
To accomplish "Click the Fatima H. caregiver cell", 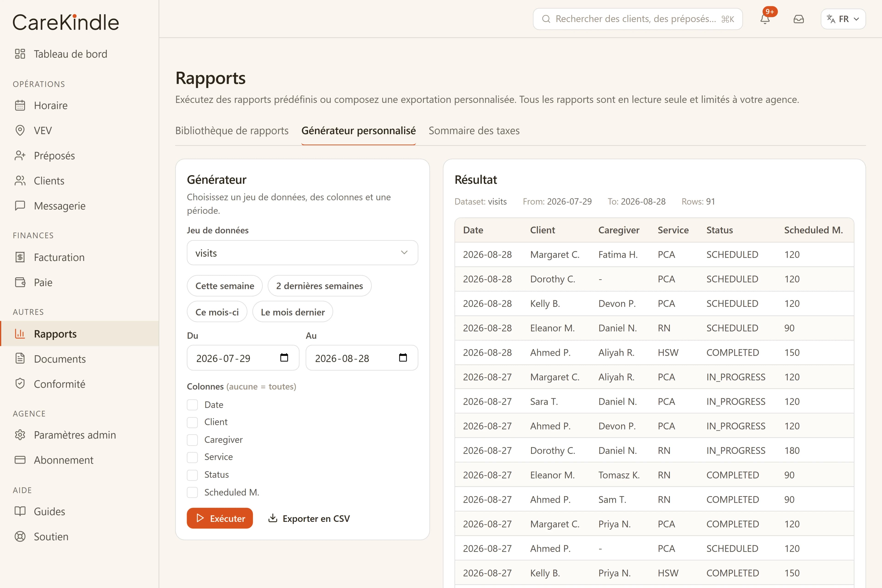I will point(618,255).
